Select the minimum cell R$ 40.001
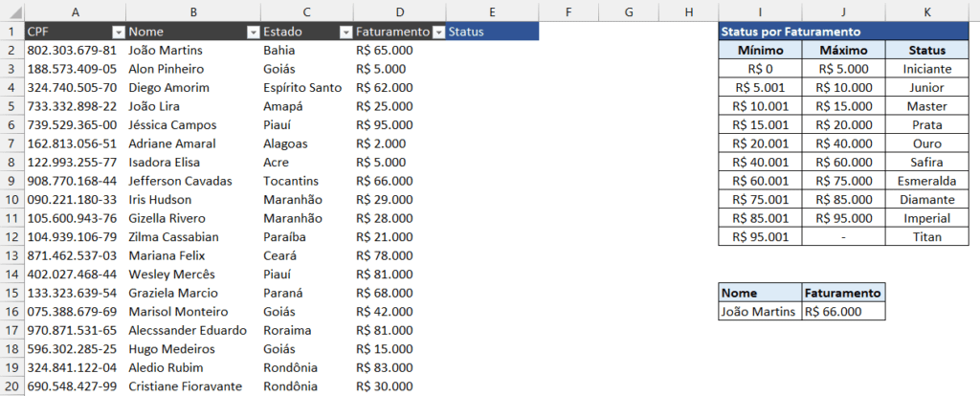 point(760,163)
